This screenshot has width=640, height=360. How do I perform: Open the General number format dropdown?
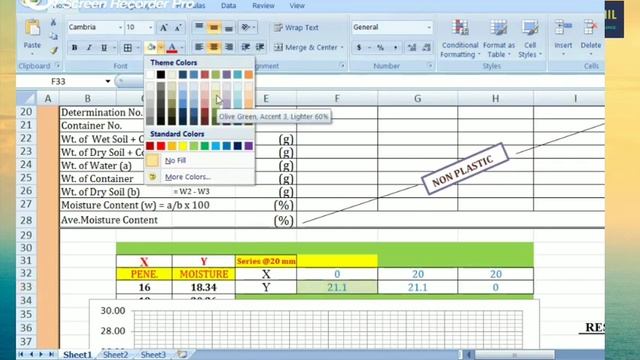pos(429,27)
